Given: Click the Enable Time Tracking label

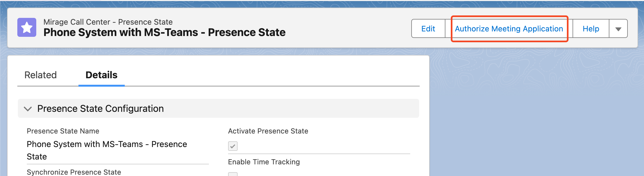Looking at the screenshot, I should coord(264,162).
